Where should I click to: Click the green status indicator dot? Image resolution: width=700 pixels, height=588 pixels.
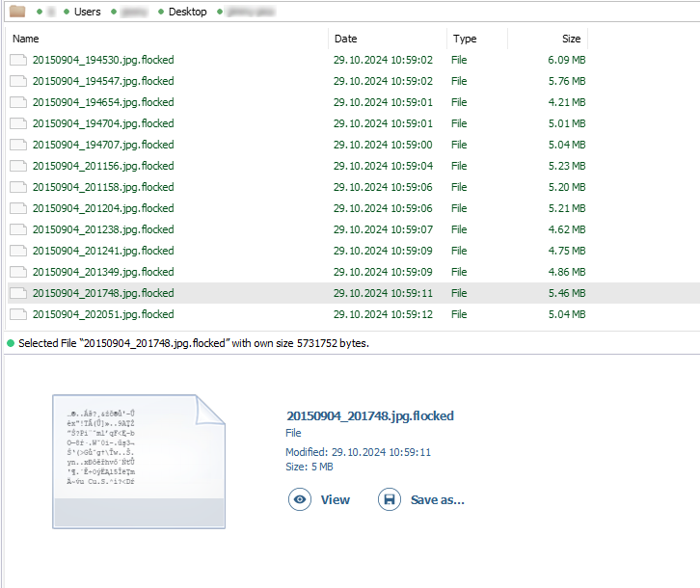coord(11,343)
